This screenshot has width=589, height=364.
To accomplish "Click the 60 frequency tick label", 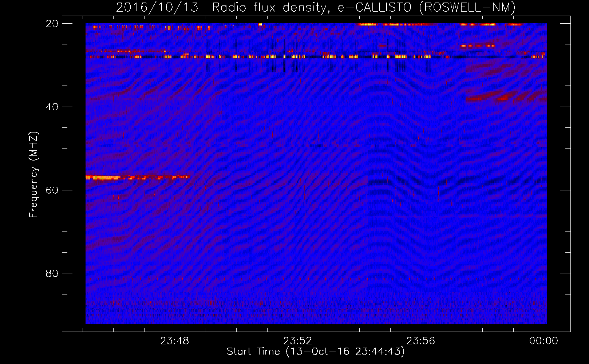I will click(x=52, y=190).
